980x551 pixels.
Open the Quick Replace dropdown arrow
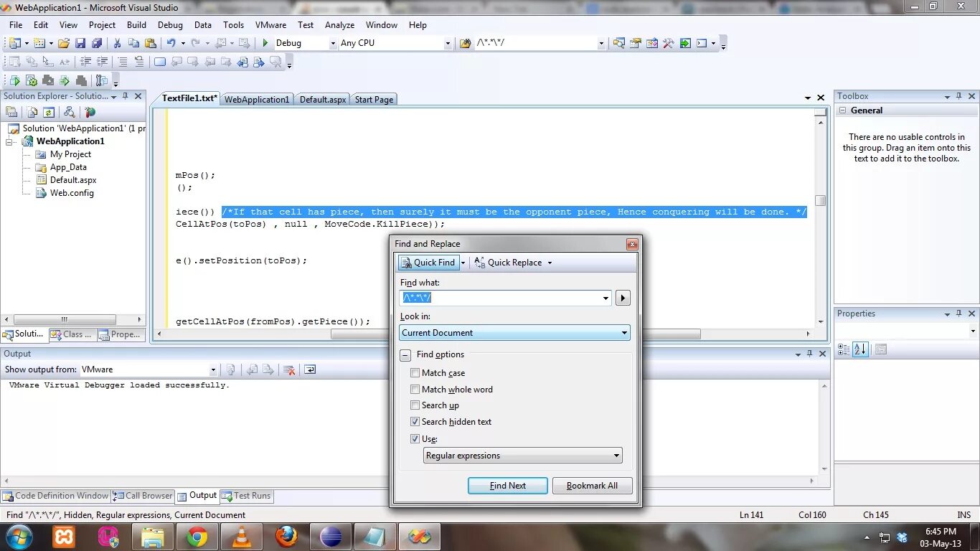coord(550,263)
